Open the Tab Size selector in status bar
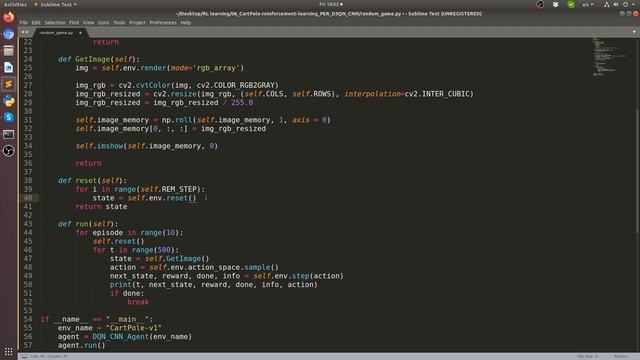This screenshot has height=360, width=640. [x=587, y=356]
